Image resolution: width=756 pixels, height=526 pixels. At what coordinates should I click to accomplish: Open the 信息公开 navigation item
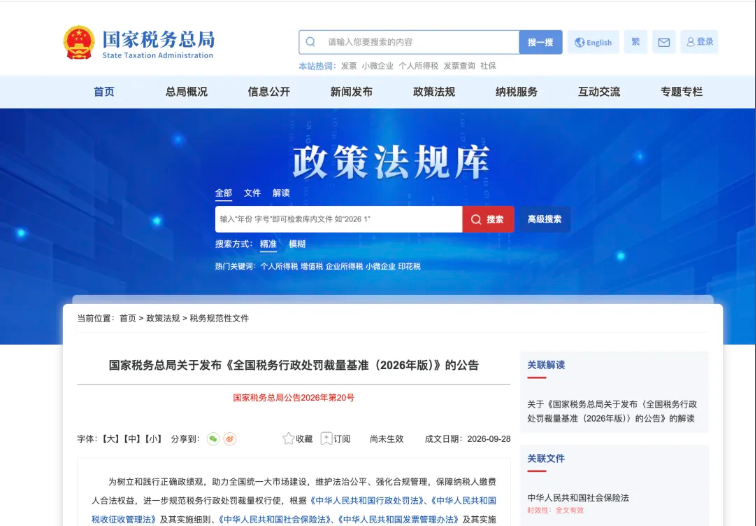point(269,92)
